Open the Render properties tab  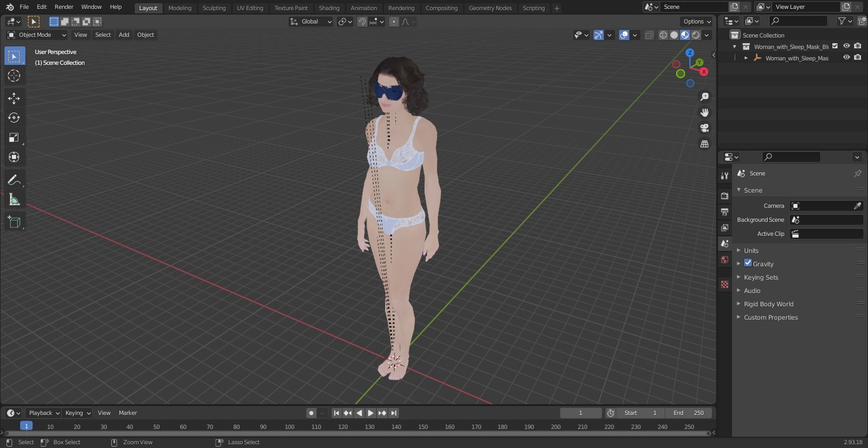724,196
